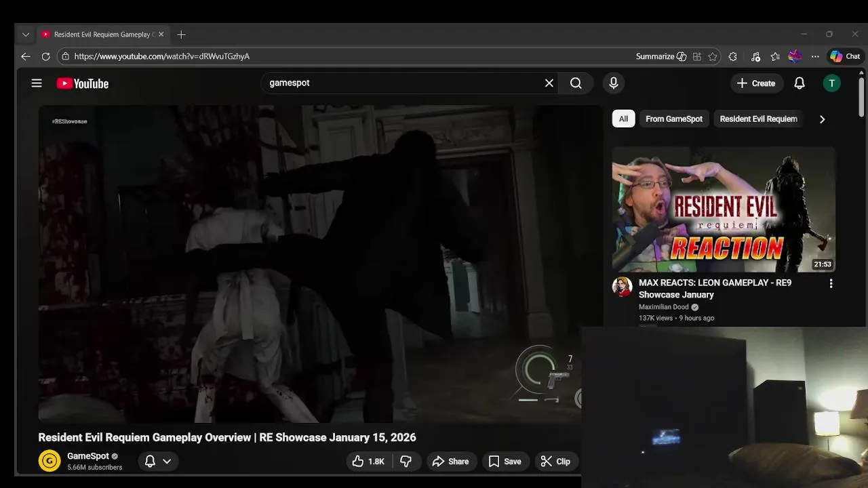Run the search with magnifier icon
The height and width of the screenshot is (488, 868).
tap(576, 83)
